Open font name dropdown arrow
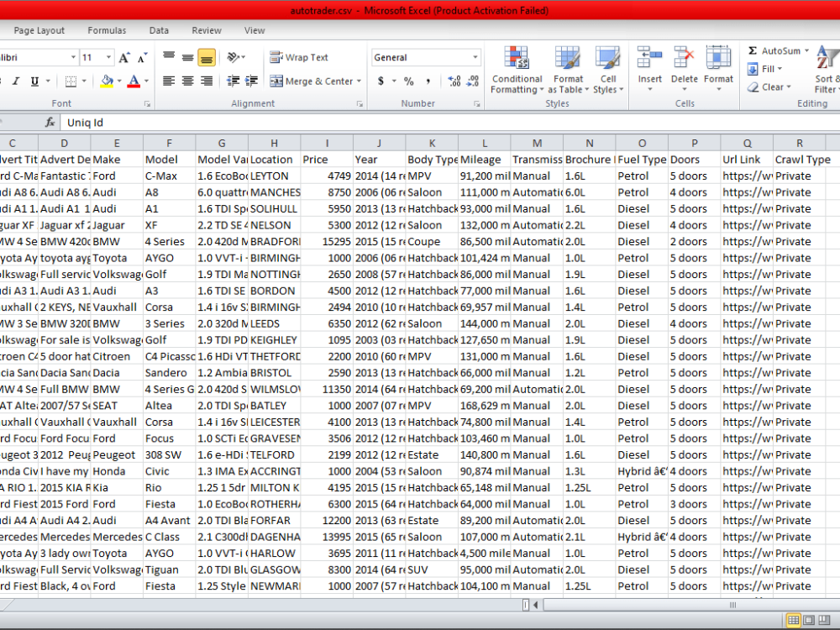This screenshot has width=840, height=630. [73, 57]
